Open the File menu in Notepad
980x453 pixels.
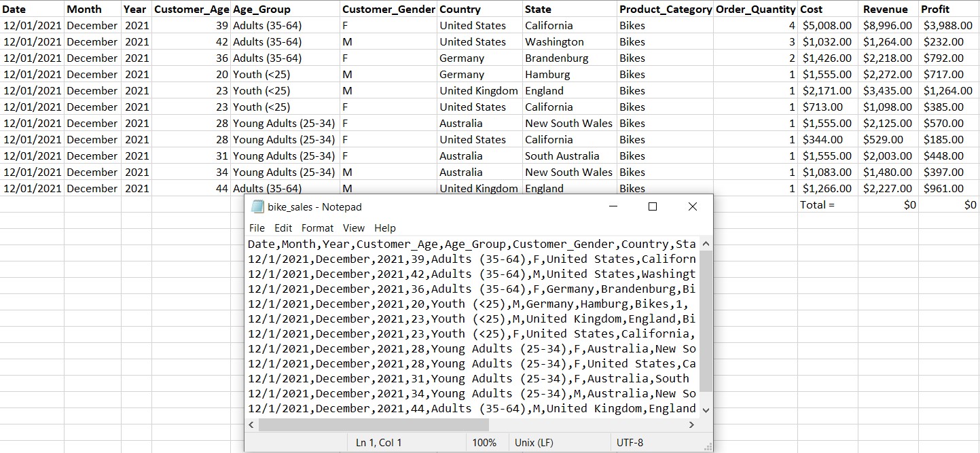(257, 228)
